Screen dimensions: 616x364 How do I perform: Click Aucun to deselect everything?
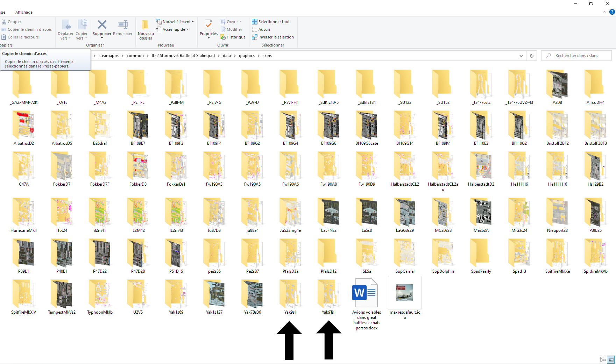261,29
